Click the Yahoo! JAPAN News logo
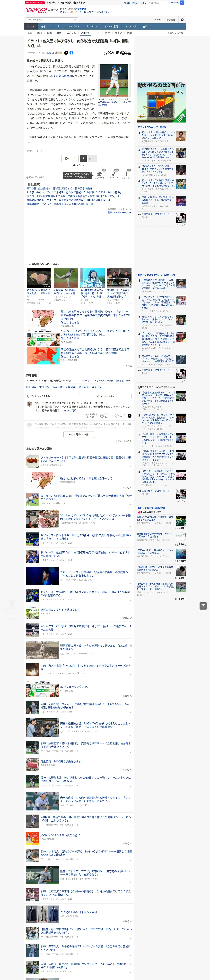Viewport: 210px width, 980px height. 42,10
